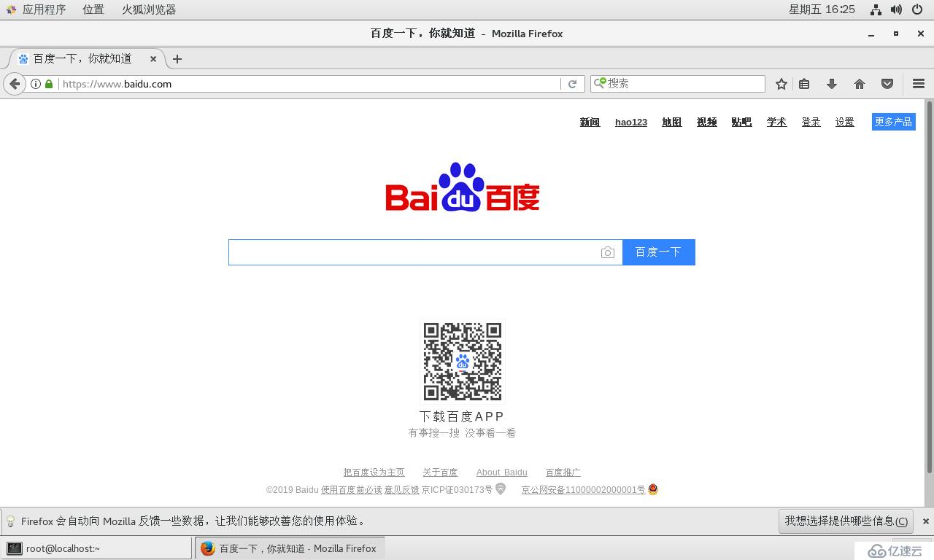This screenshot has height=560, width=934.
Task: Open the 火狐浏览器 panel menu
Action: point(149,9)
